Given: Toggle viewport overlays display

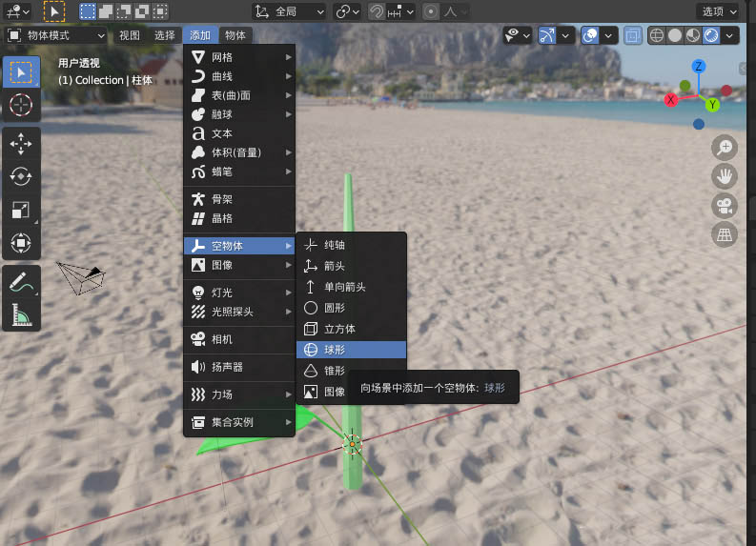Looking at the screenshot, I should tap(590, 35).
